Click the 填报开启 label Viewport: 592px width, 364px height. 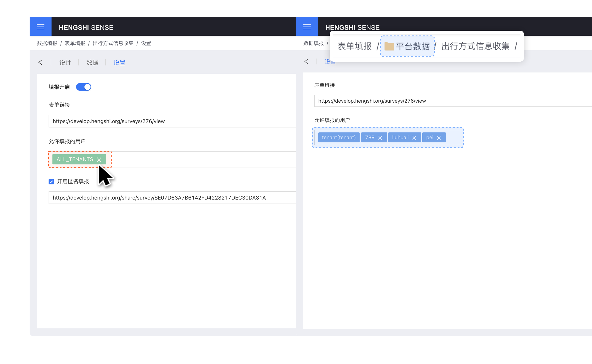coord(59,87)
